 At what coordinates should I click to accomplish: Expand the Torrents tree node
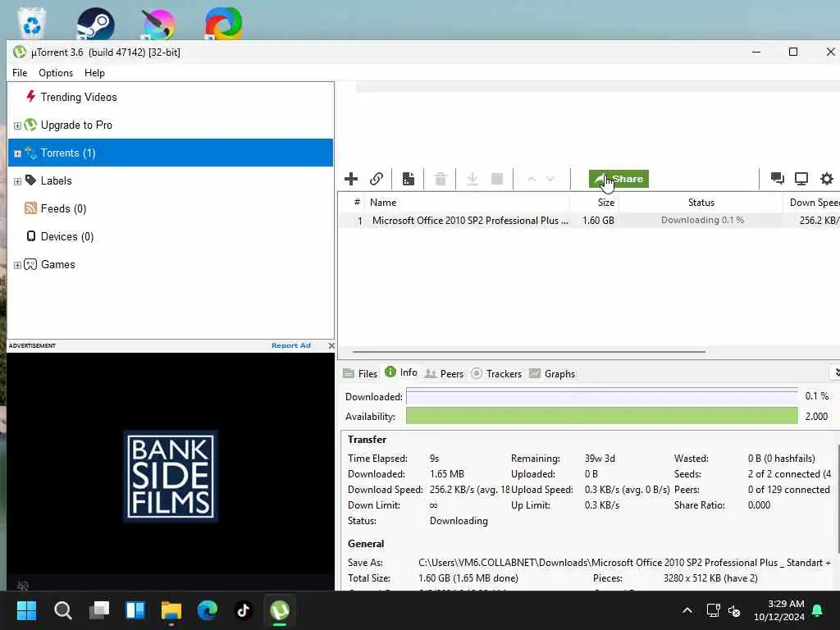(17, 153)
